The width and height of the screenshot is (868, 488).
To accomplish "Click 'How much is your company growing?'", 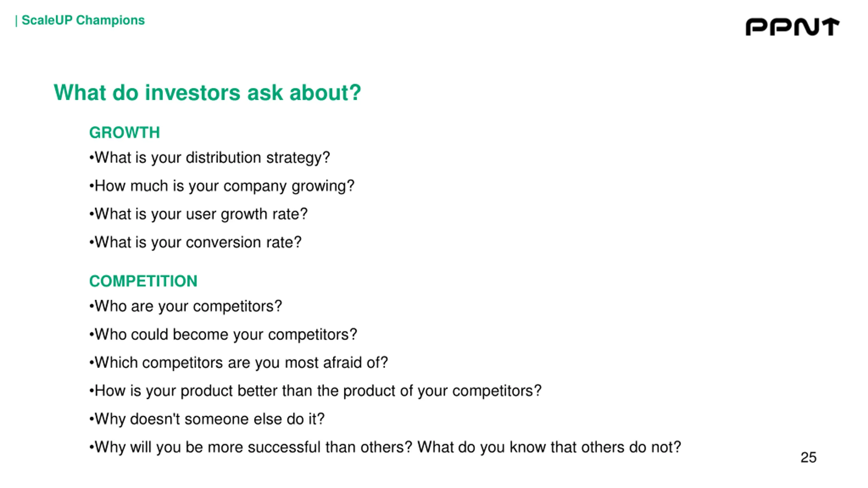I will pos(222,186).
